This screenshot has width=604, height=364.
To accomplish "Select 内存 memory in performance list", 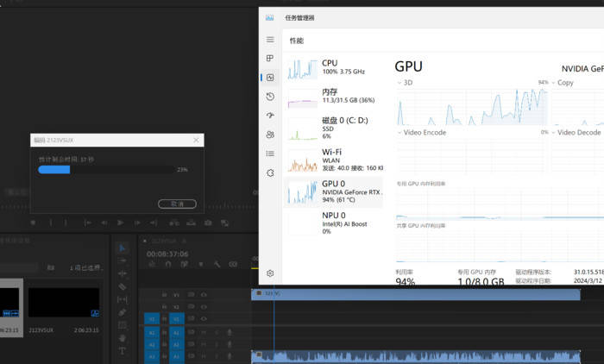I will pos(334,97).
